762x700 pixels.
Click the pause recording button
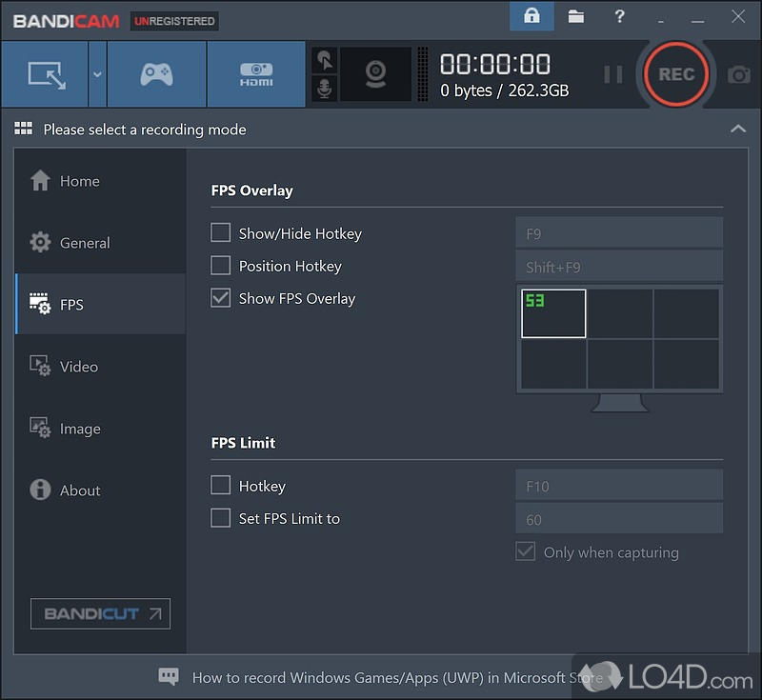point(613,75)
